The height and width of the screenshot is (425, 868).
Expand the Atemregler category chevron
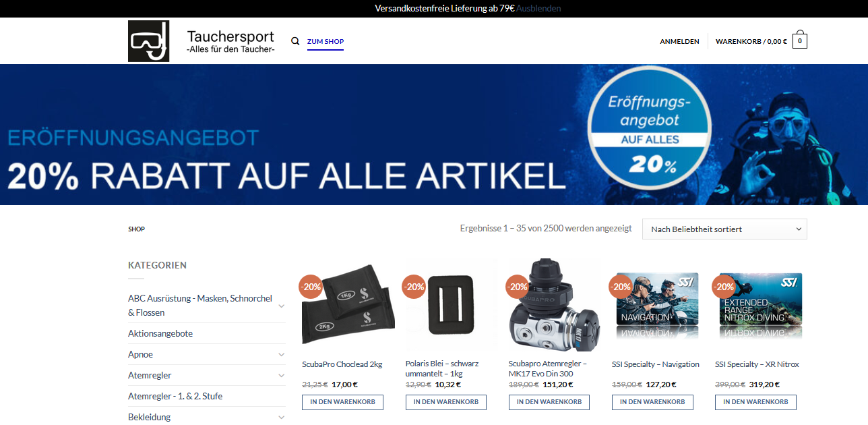pos(281,375)
